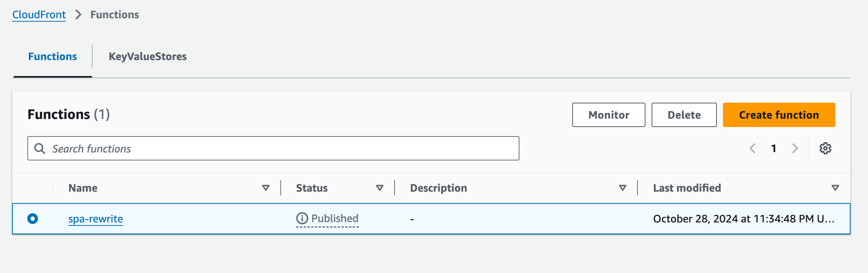
Task: Sort by Name column arrow
Action: 266,188
